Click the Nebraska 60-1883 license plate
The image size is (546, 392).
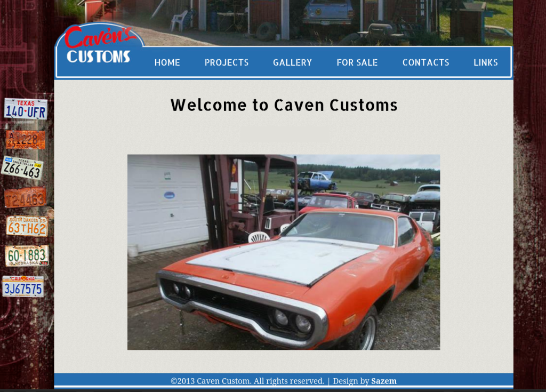click(x=27, y=256)
